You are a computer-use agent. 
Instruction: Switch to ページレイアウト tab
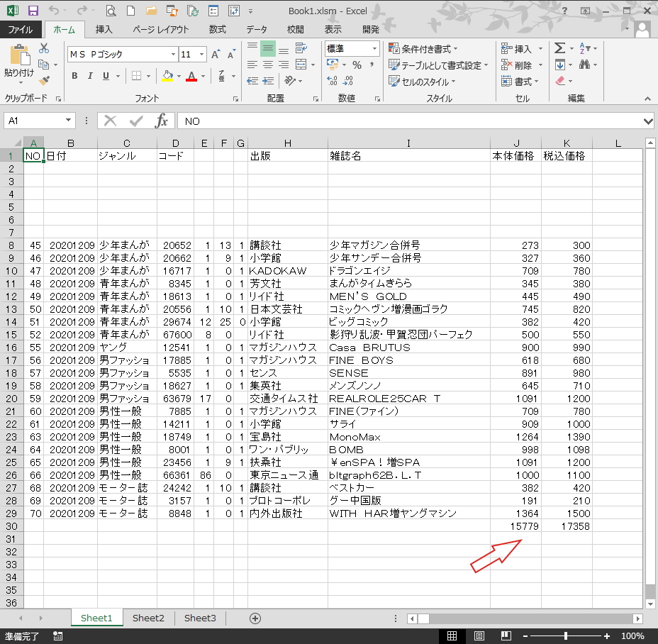(x=161, y=29)
